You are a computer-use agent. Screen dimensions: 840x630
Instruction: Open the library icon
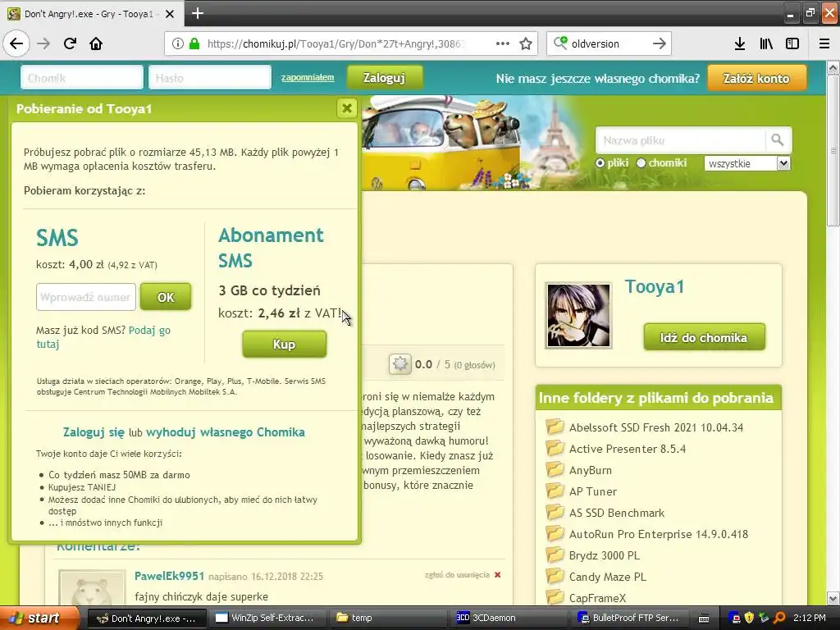[x=766, y=43]
